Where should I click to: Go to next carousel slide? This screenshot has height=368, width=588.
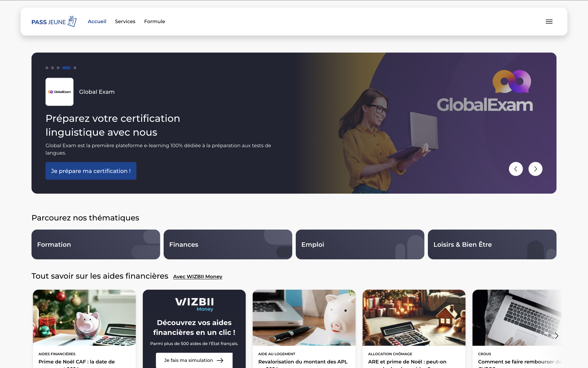pos(535,169)
